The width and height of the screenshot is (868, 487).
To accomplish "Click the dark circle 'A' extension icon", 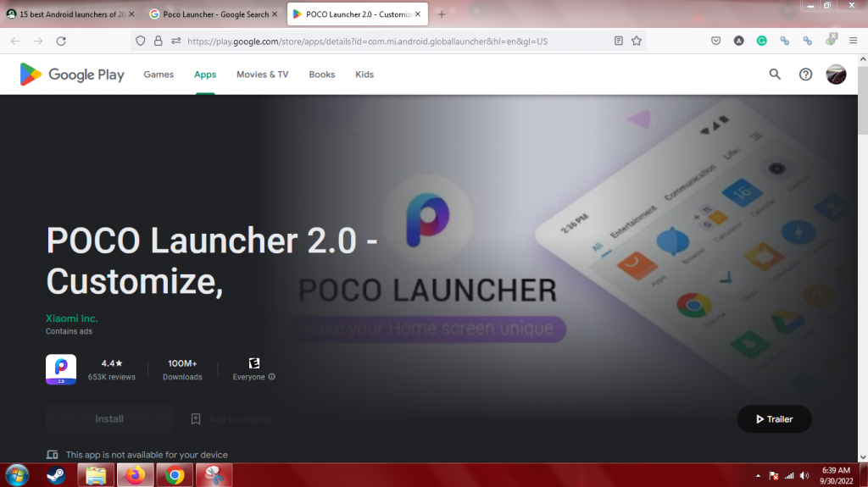I will (x=738, y=41).
